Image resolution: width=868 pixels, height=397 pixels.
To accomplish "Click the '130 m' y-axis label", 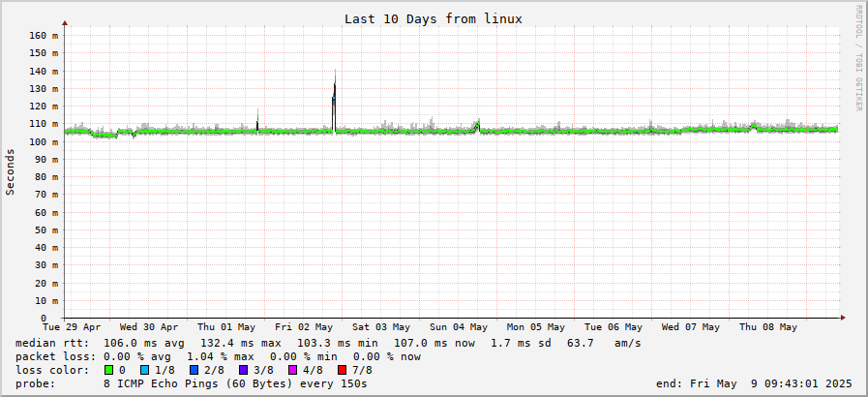I will click(44, 88).
